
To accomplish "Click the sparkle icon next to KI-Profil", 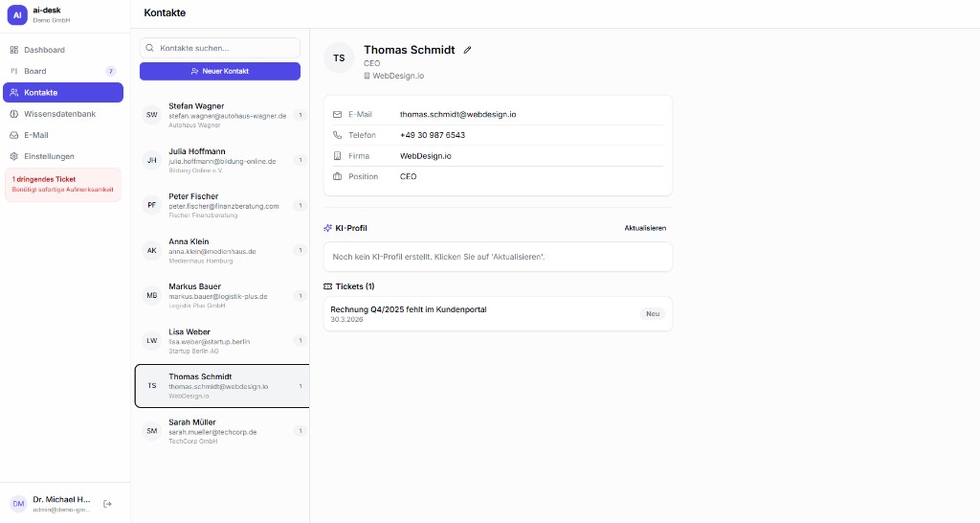I will click(x=328, y=228).
